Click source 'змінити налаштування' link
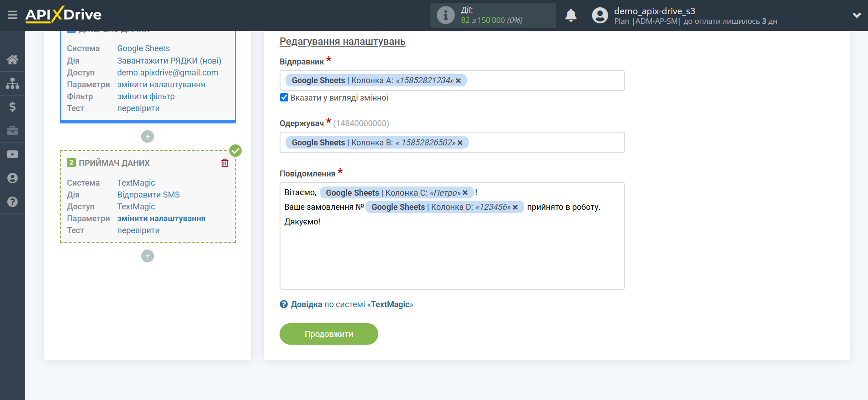The height and width of the screenshot is (400, 868). [161, 85]
